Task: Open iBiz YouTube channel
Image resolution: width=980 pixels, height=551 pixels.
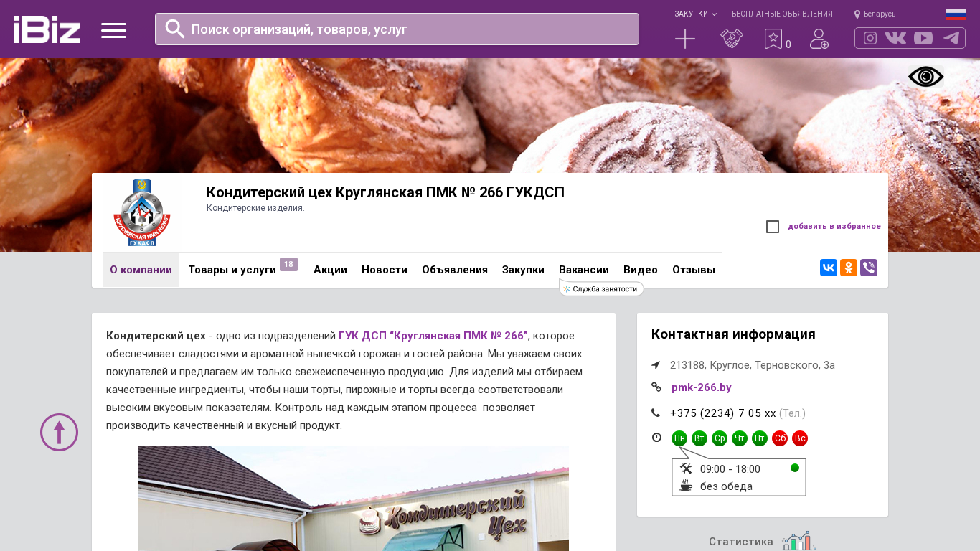Action: 923,38
